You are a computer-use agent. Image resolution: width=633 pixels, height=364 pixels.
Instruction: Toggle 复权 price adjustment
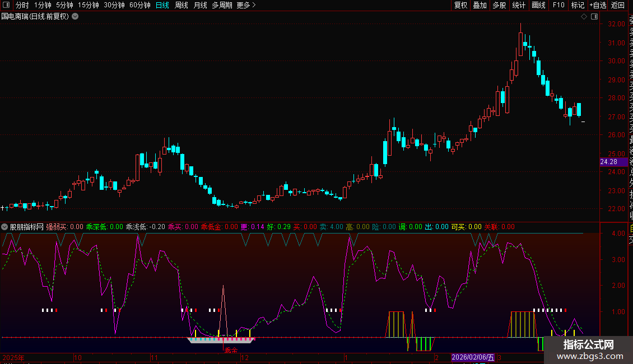coord(460,5)
